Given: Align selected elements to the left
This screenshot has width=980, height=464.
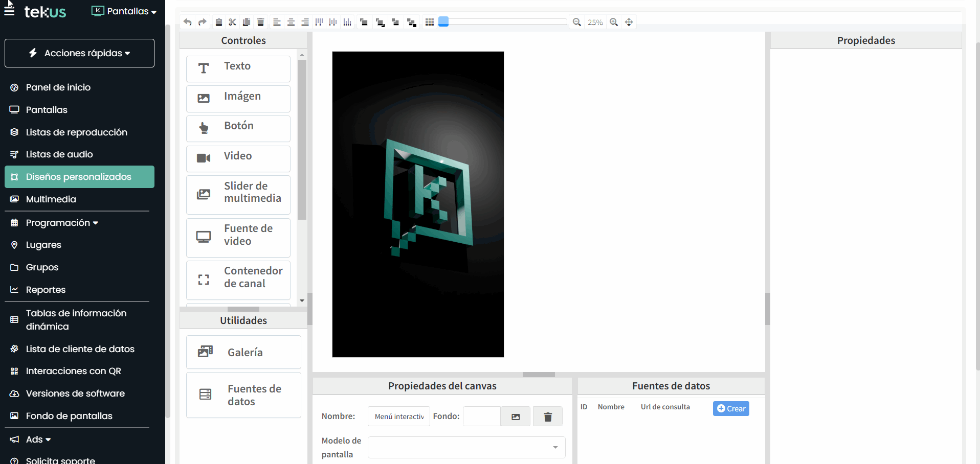Looking at the screenshot, I should (277, 22).
